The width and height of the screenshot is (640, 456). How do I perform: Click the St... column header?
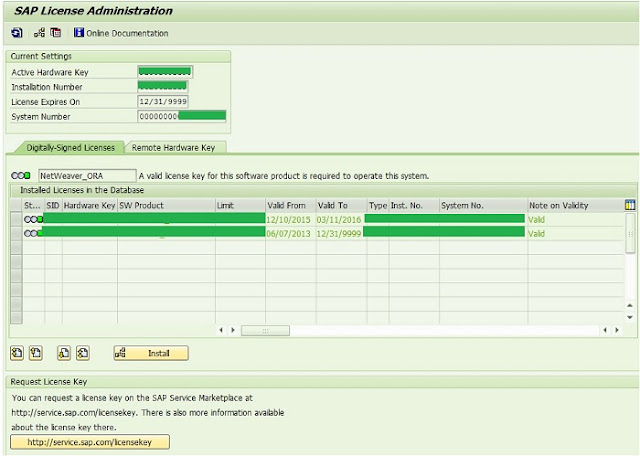(33, 205)
